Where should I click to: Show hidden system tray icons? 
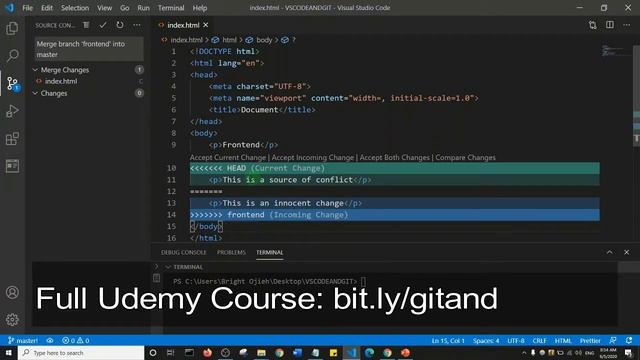point(524,353)
